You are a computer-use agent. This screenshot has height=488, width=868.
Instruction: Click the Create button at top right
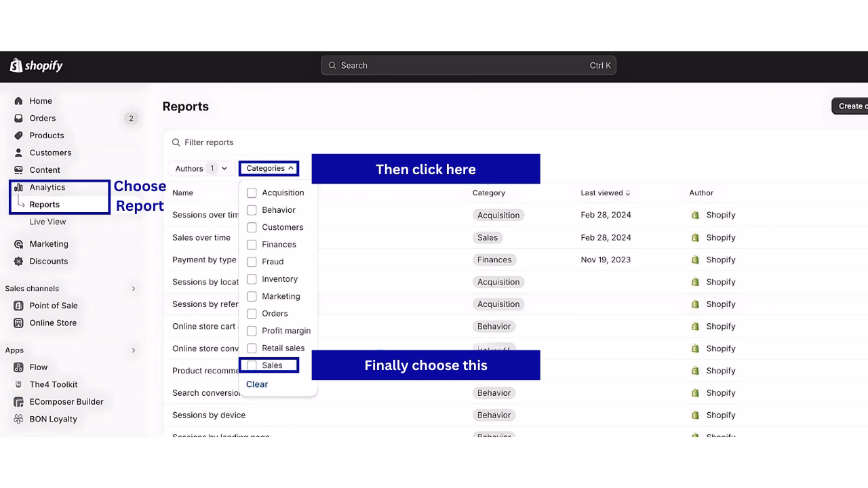pyautogui.click(x=850, y=106)
